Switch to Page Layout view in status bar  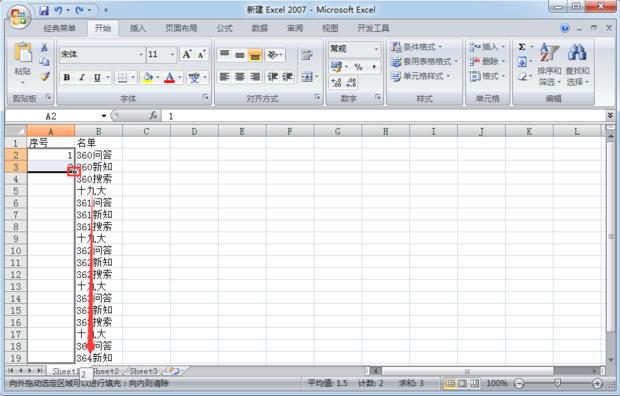[462, 383]
